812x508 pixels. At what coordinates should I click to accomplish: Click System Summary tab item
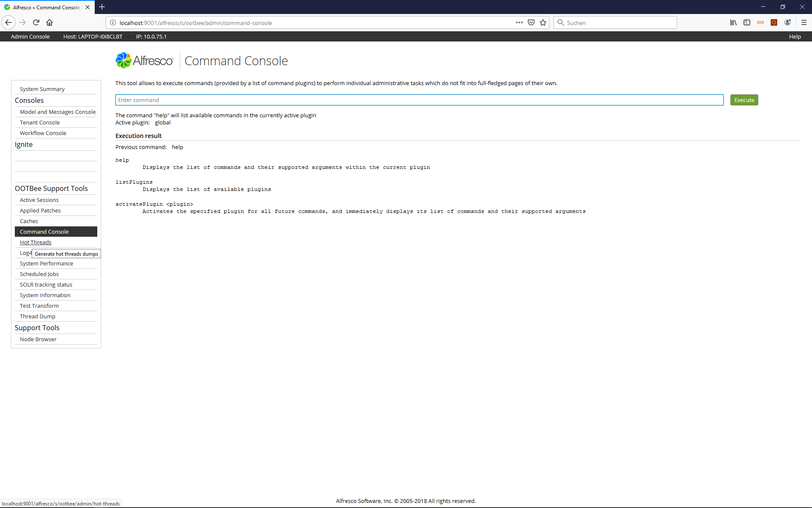(42, 88)
